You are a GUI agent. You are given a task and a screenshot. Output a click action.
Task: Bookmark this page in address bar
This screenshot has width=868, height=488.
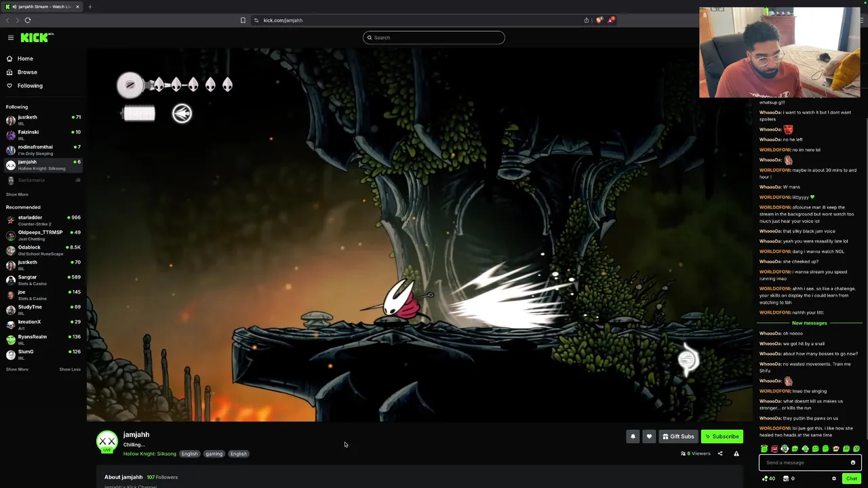coord(243,20)
